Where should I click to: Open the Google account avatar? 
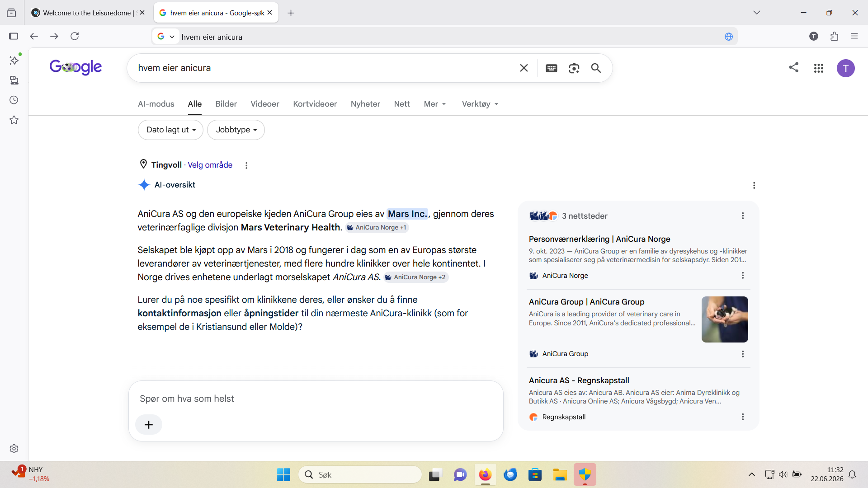(846, 68)
